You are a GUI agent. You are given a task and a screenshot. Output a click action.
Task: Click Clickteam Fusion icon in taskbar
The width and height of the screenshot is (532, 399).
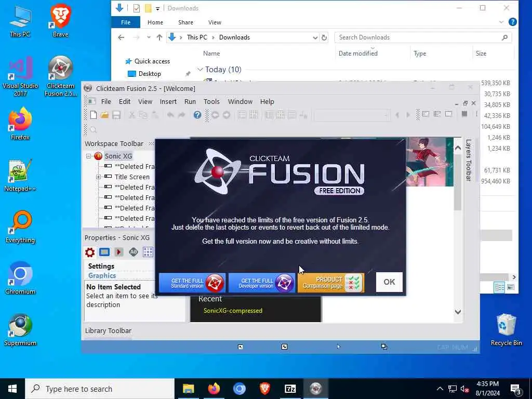point(315,389)
